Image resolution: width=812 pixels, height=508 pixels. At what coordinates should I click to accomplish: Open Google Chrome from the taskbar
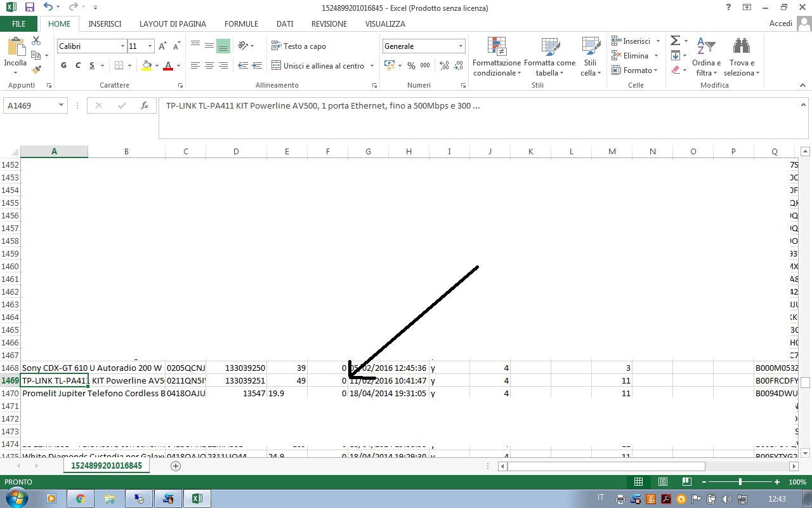point(81,498)
